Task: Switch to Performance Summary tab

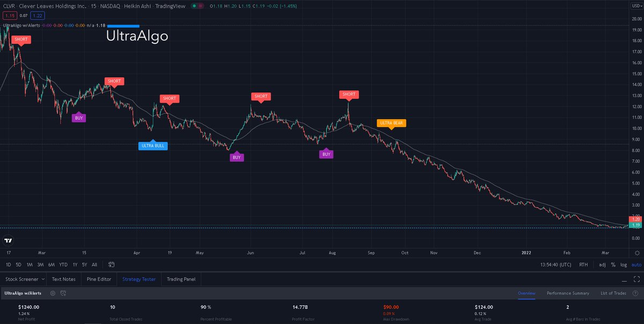Action: tap(568, 293)
